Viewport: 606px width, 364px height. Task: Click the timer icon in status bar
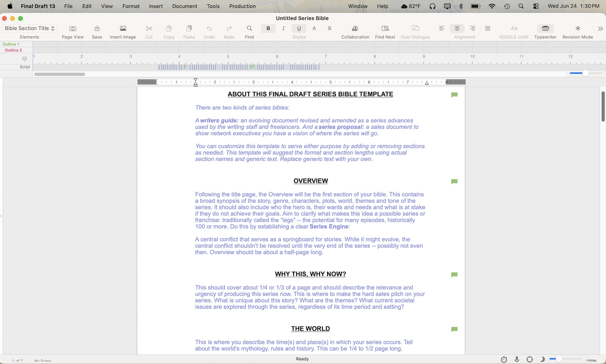point(504,359)
